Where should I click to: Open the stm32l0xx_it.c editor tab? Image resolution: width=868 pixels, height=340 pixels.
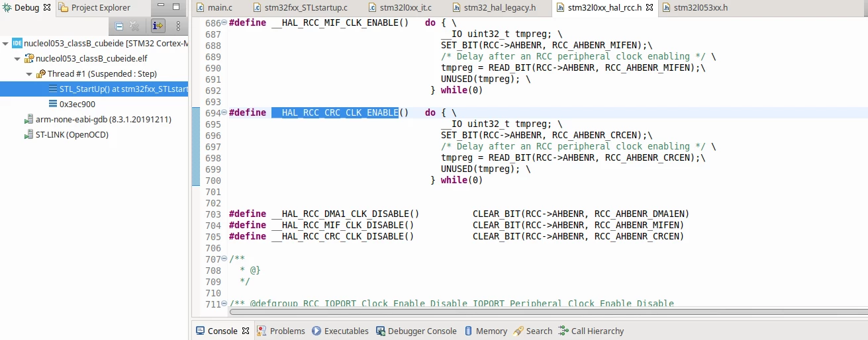point(400,8)
